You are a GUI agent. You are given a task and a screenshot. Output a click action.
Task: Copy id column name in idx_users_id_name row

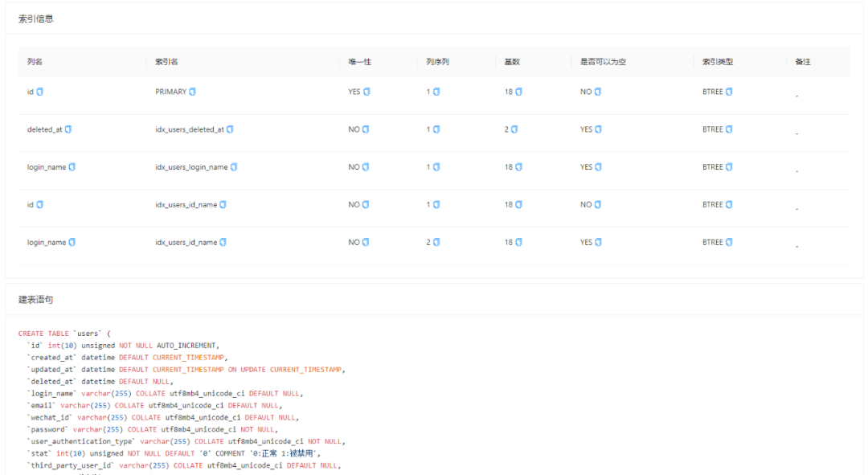(40, 205)
